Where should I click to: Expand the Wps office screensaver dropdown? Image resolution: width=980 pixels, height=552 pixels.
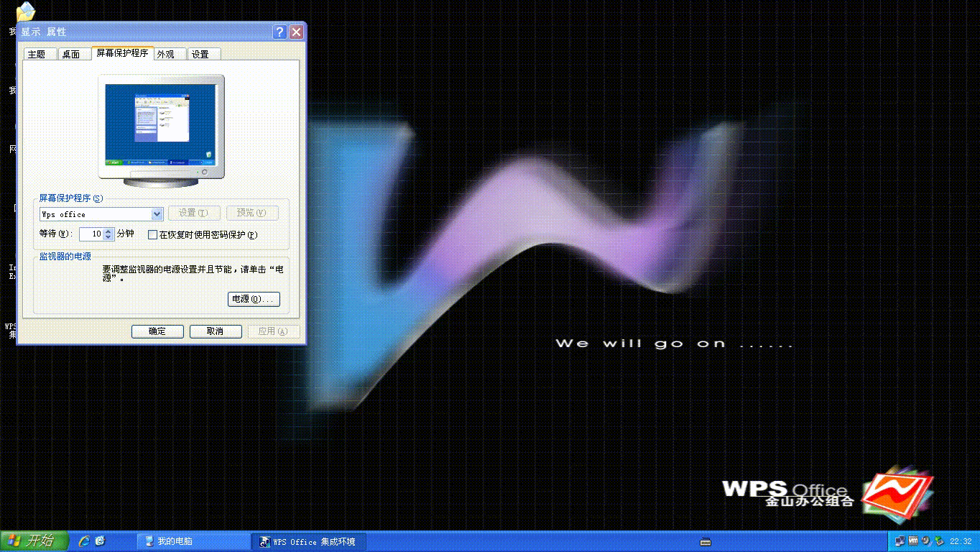(x=157, y=214)
